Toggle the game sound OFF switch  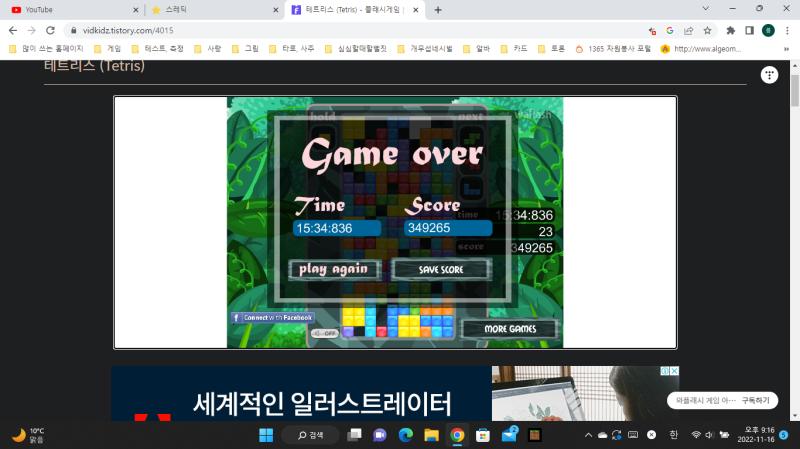[x=325, y=333]
